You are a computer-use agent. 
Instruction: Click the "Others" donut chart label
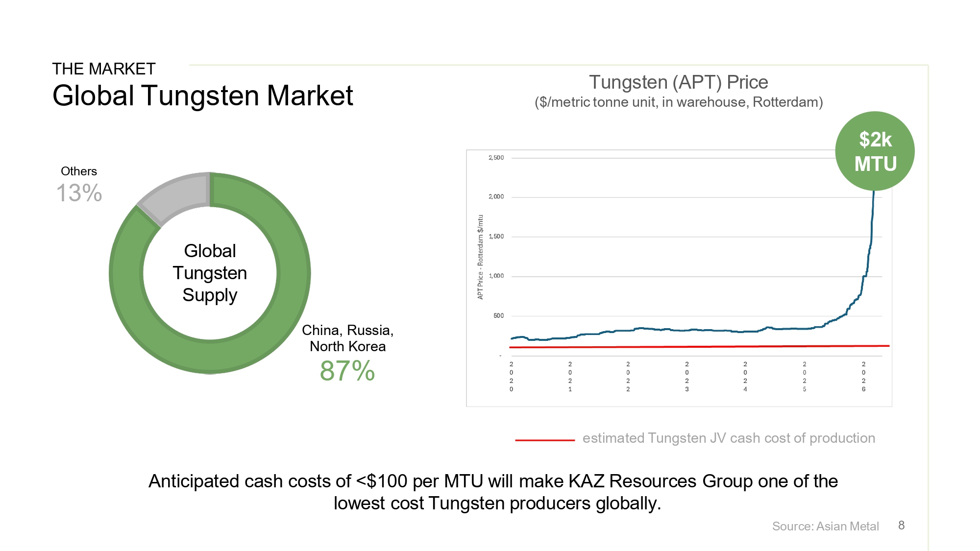pos(79,171)
